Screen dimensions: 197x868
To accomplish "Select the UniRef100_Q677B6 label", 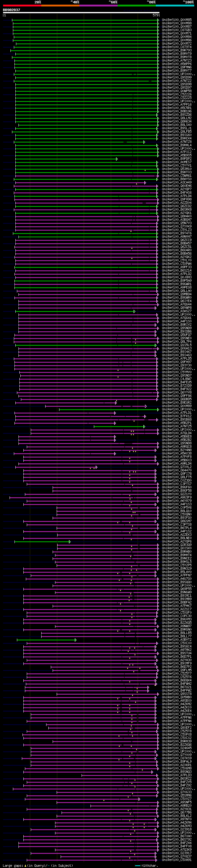I will (177, 812).
